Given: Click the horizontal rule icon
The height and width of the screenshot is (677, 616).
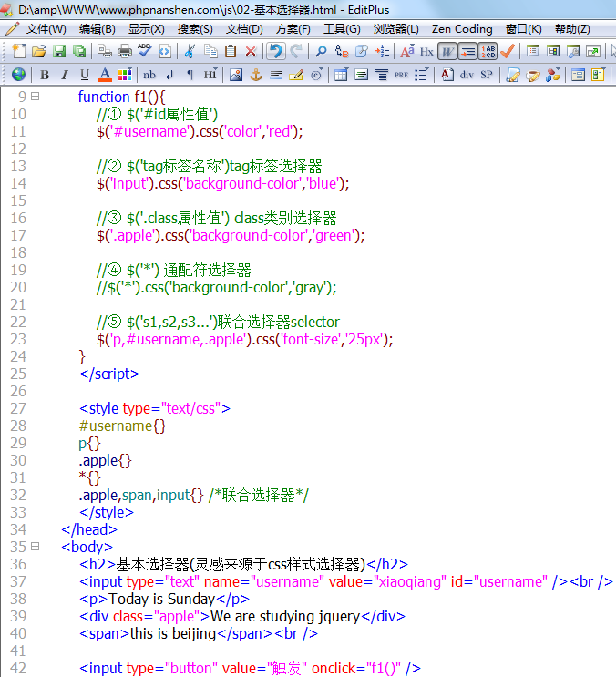Looking at the screenshot, I should (x=276, y=75).
